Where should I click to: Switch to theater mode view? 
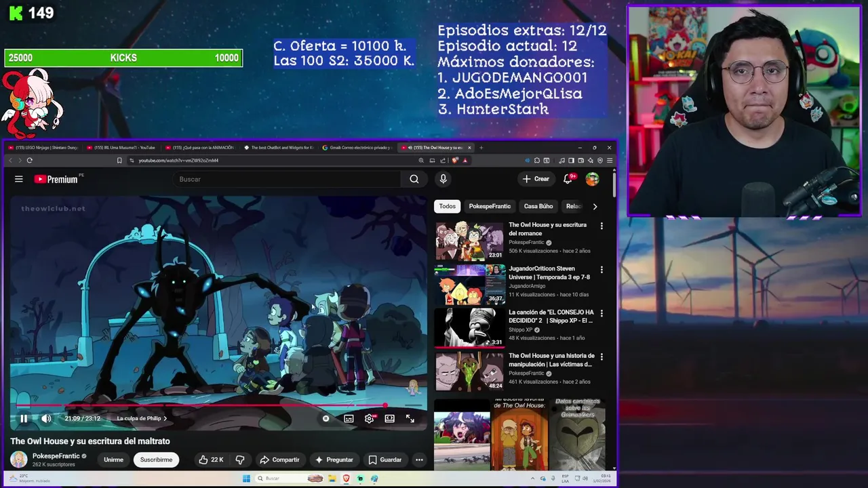pos(389,419)
